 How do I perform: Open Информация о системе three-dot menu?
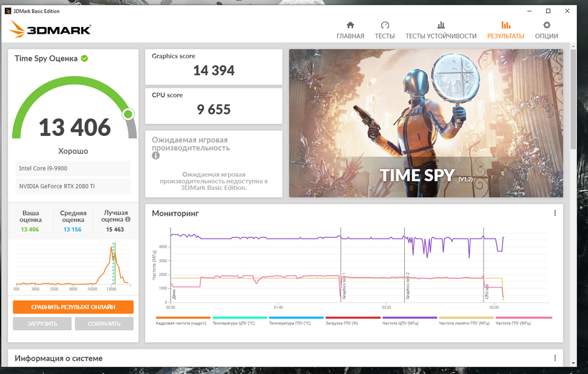[x=555, y=358]
